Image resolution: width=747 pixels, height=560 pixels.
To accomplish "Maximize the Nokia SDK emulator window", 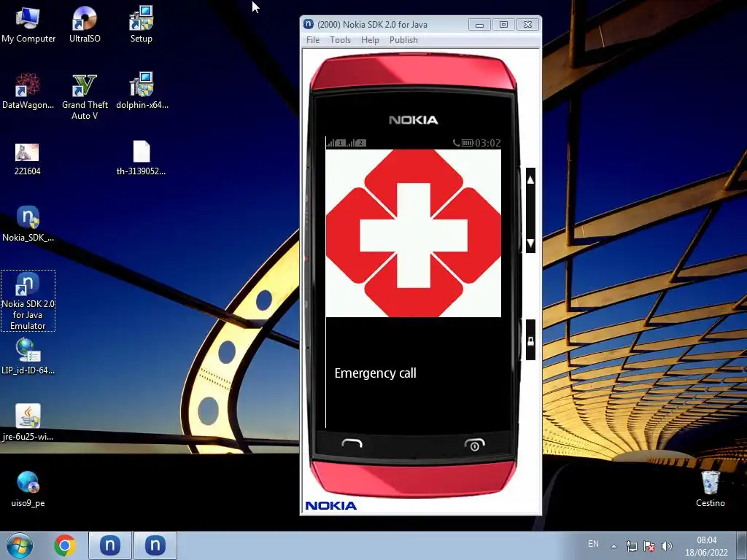I will coord(503,24).
